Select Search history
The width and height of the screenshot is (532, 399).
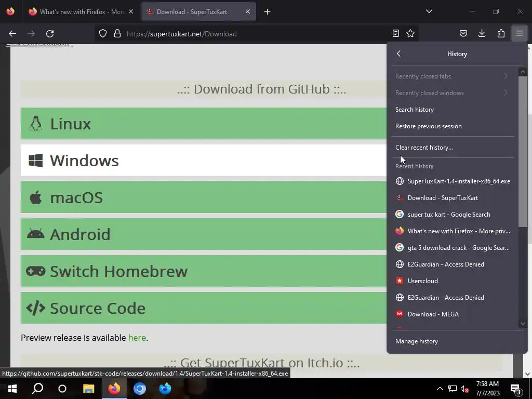click(453, 110)
